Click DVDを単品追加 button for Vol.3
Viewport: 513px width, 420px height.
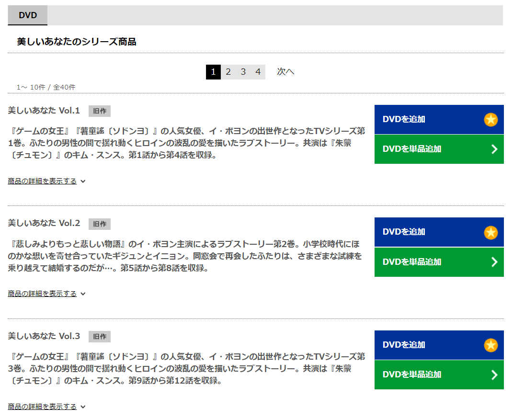[439, 375]
